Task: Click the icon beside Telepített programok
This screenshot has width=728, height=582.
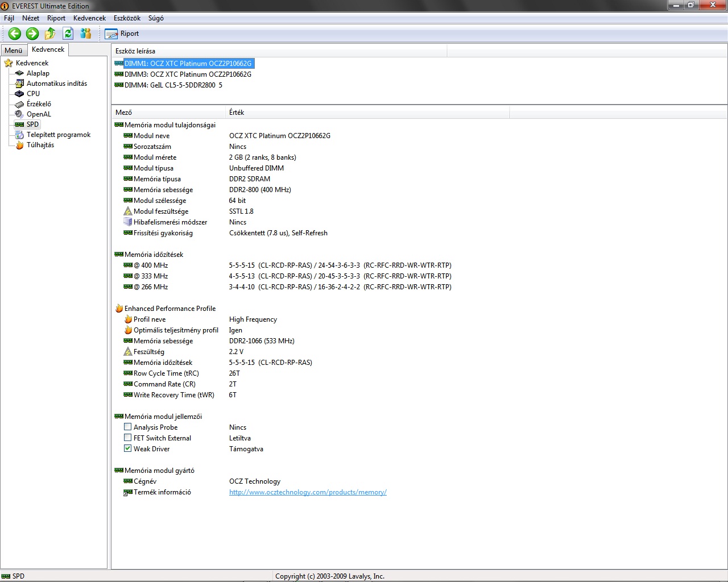Action: click(x=19, y=135)
